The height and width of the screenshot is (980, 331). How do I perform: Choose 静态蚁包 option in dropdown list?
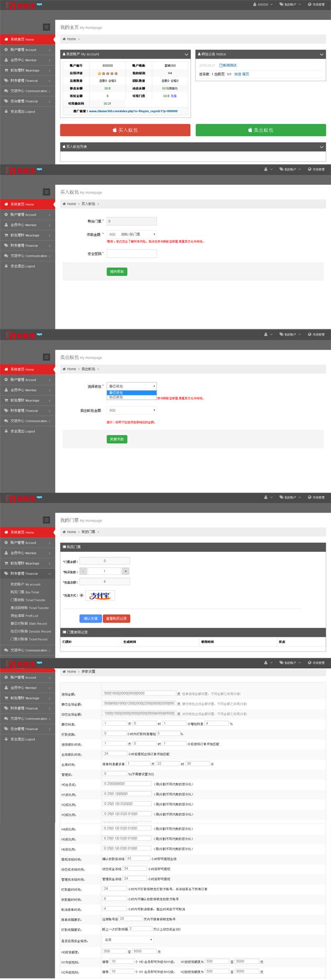click(x=131, y=392)
